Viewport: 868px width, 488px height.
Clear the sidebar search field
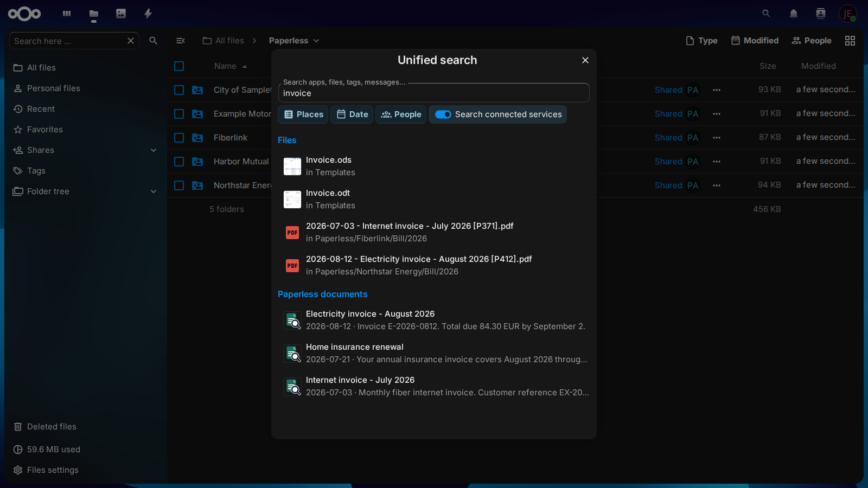(x=131, y=41)
